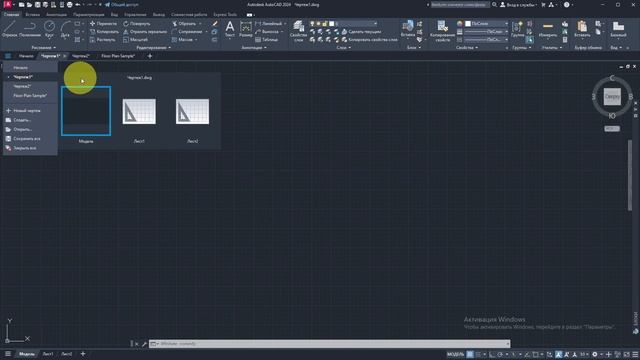Insert a Table (Таблица)
This screenshot has width=640, height=360.
(267, 40)
